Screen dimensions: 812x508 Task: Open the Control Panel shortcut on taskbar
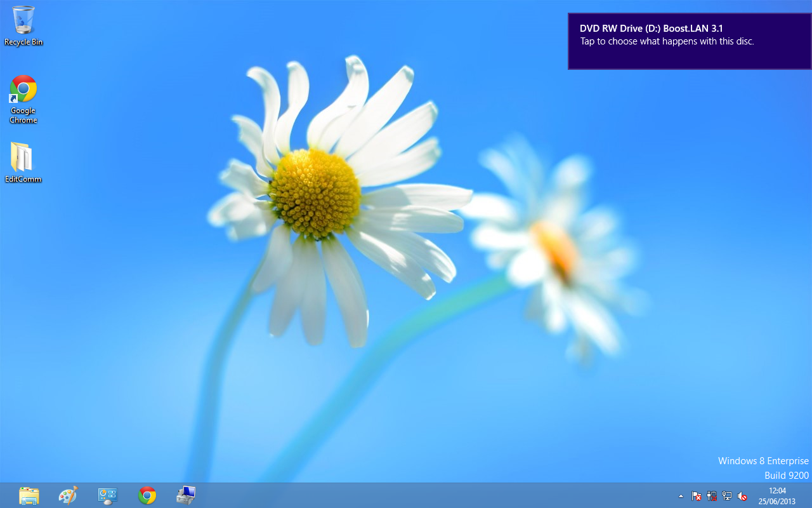click(x=107, y=495)
